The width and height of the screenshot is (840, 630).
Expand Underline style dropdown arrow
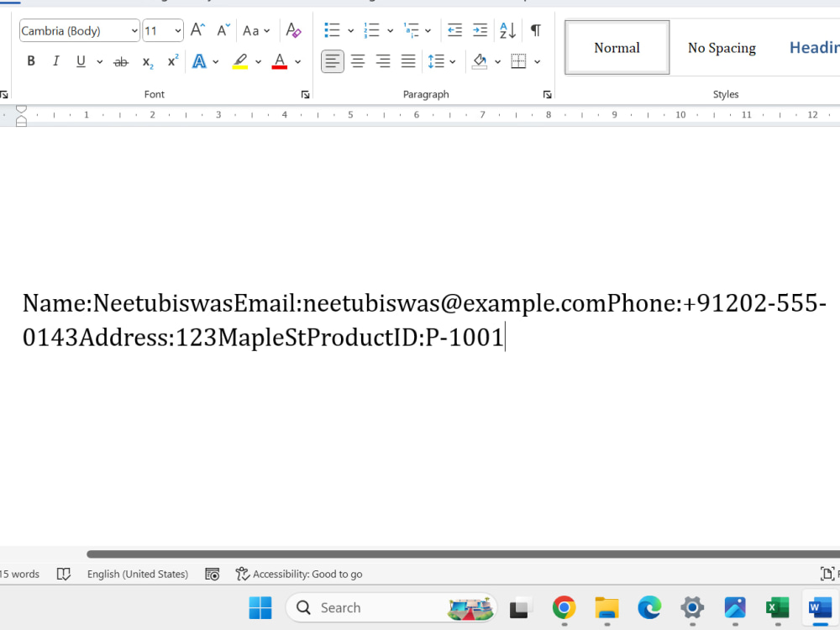coord(100,62)
